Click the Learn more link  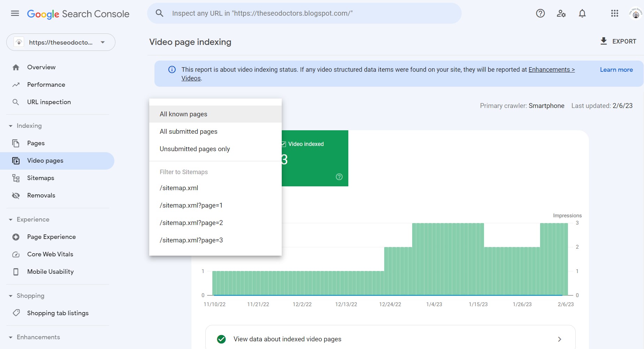[x=616, y=70]
